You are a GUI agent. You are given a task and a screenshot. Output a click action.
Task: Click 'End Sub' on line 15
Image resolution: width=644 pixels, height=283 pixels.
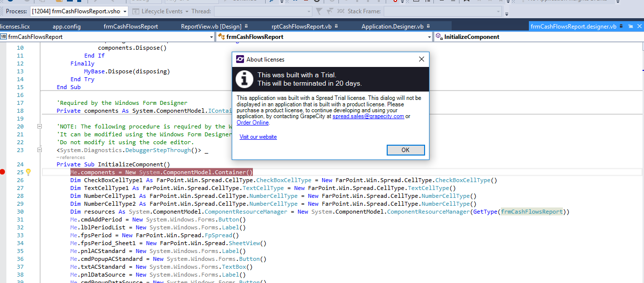click(69, 87)
